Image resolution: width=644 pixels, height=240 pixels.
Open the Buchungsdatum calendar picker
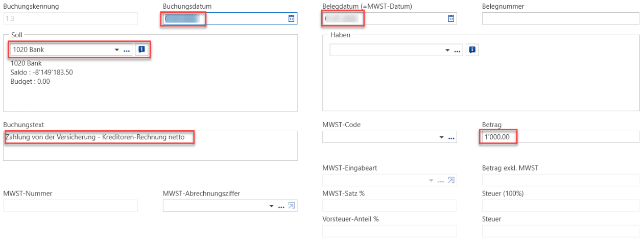[x=291, y=18]
